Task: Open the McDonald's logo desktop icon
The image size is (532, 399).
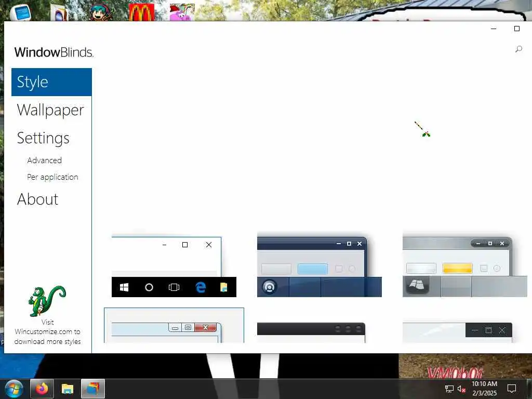Action: coord(141,12)
